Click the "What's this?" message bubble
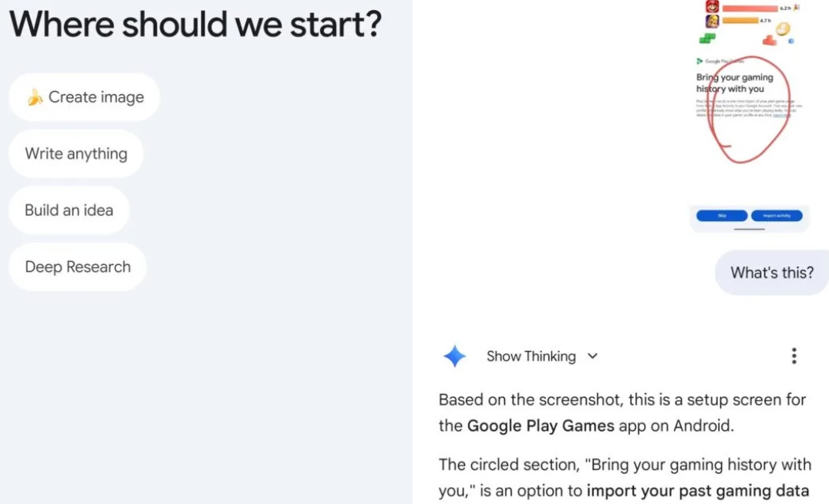This screenshot has width=829, height=504. (771, 272)
